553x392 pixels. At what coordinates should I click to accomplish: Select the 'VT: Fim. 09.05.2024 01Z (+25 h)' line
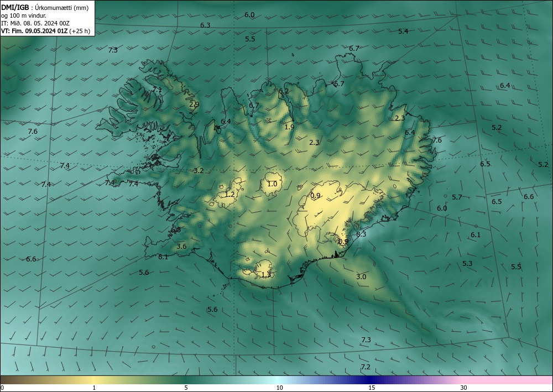(x=45, y=31)
